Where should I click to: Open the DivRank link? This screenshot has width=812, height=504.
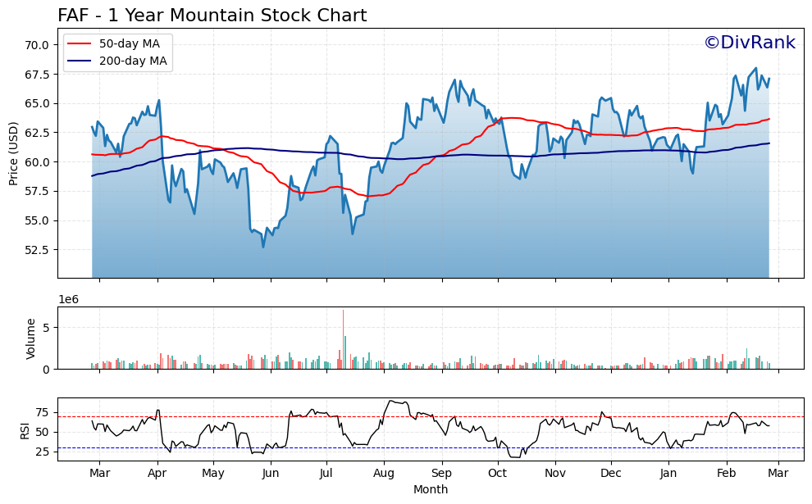(x=752, y=40)
